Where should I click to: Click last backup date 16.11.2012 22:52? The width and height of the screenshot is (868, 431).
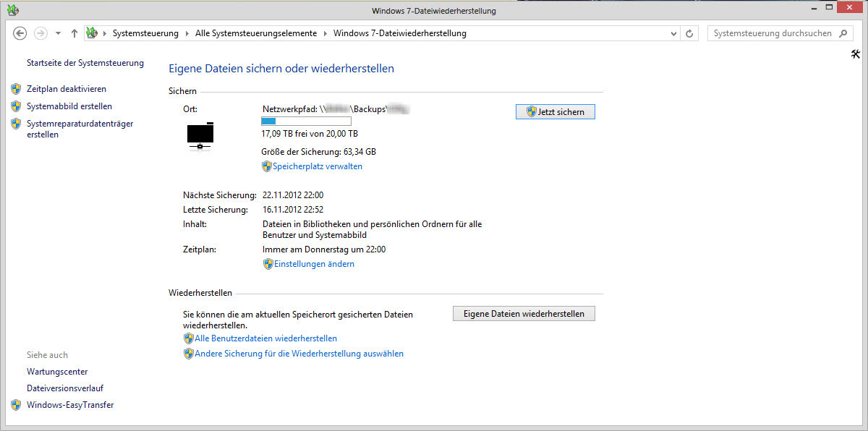click(x=293, y=210)
